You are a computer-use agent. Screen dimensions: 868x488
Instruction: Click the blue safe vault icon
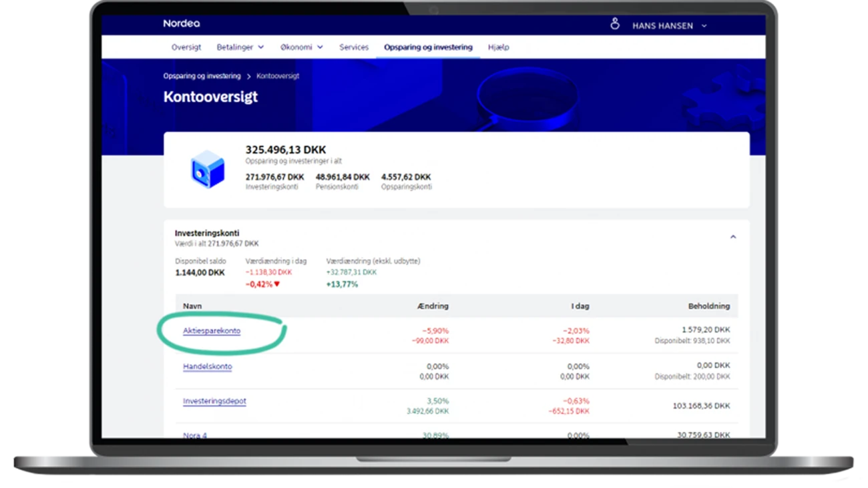tap(207, 170)
